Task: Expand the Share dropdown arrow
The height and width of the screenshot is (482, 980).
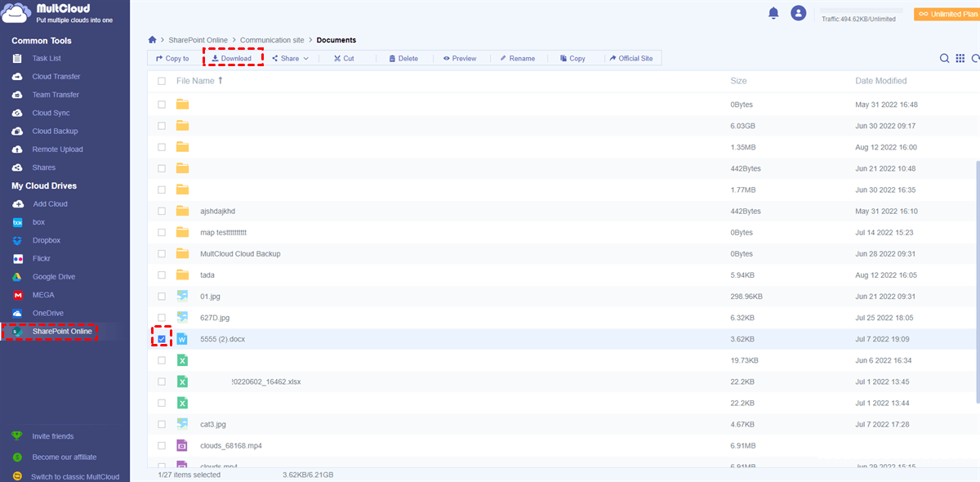Action: [x=306, y=59]
